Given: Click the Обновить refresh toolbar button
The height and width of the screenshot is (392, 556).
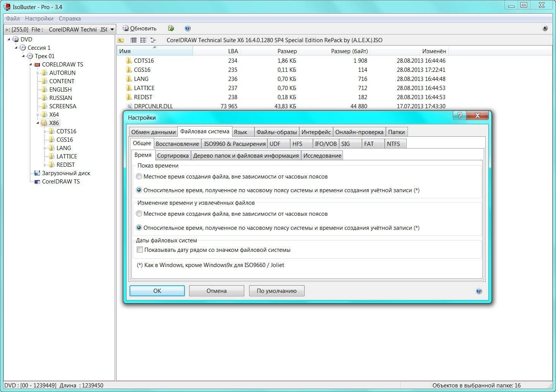Looking at the screenshot, I should (x=139, y=28).
